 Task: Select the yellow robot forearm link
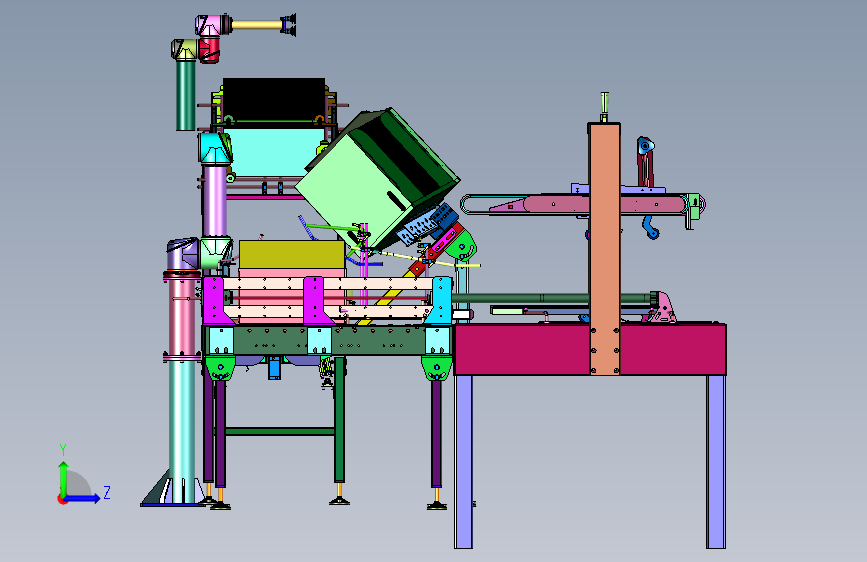[x=256, y=25]
